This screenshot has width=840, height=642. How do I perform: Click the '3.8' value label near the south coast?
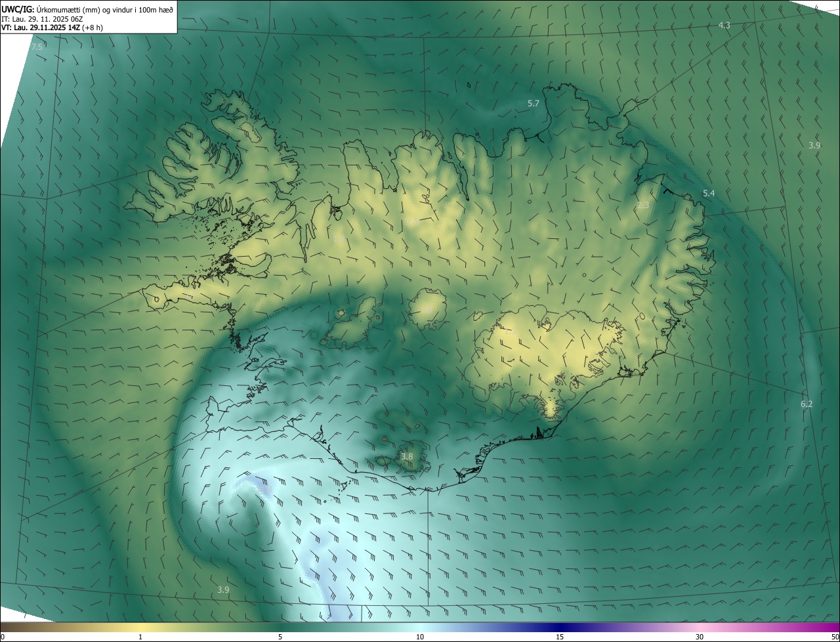407,457
